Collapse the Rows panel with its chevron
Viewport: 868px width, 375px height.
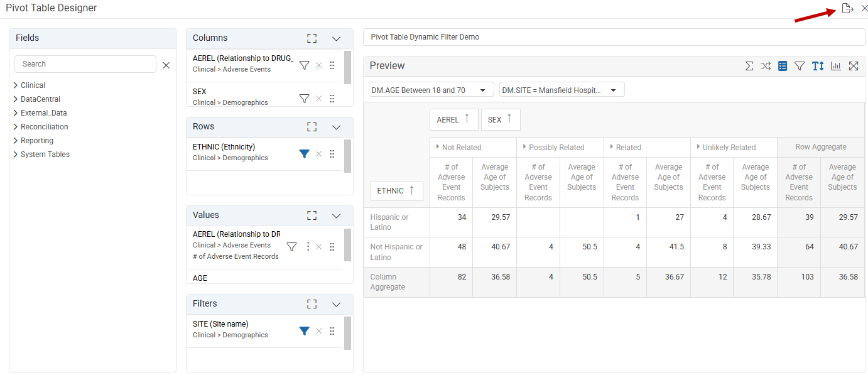(x=336, y=128)
